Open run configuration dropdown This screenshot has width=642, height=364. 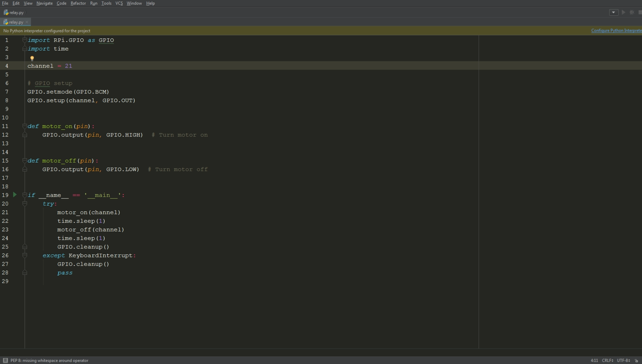[614, 12]
